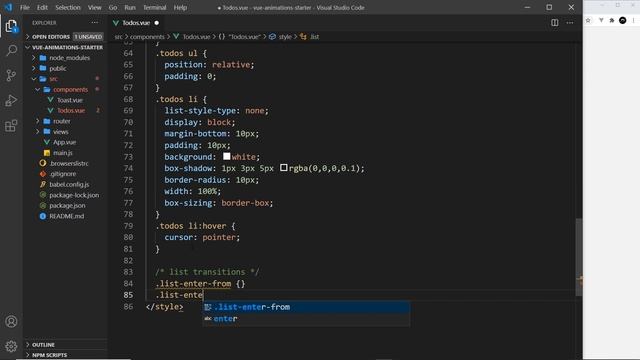Image resolution: width=640 pixels, height=360 pixels.
Task: Click 'style' in the breadcrumb path
Action: coord(285,37)
